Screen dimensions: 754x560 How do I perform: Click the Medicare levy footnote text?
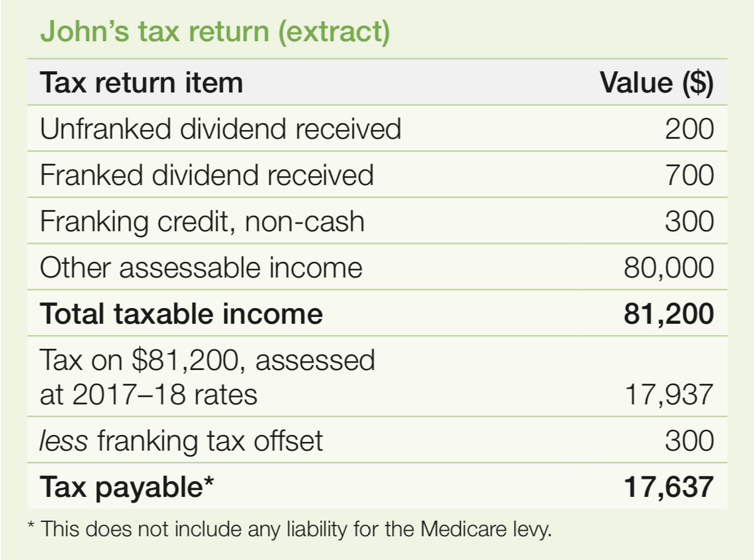tap(291, 530)
